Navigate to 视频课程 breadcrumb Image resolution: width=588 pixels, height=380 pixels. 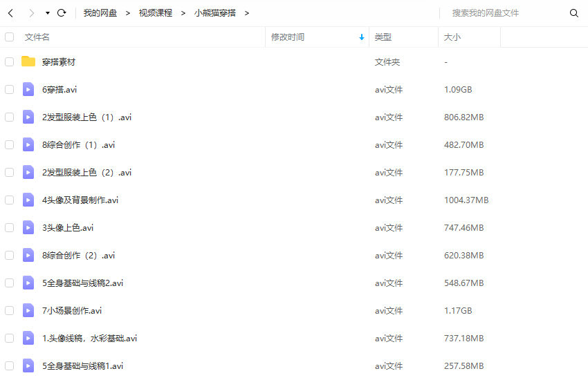click(x=156, y=13)
